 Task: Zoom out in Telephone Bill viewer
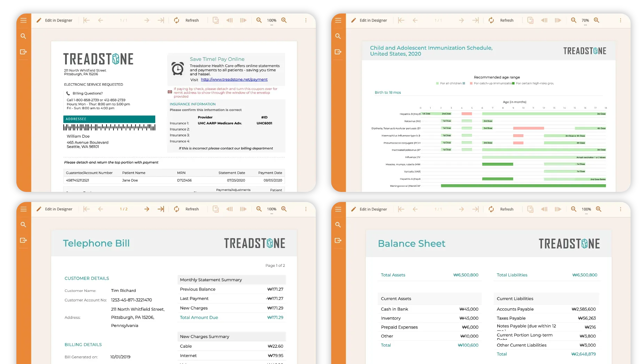(x=259, y=209)
